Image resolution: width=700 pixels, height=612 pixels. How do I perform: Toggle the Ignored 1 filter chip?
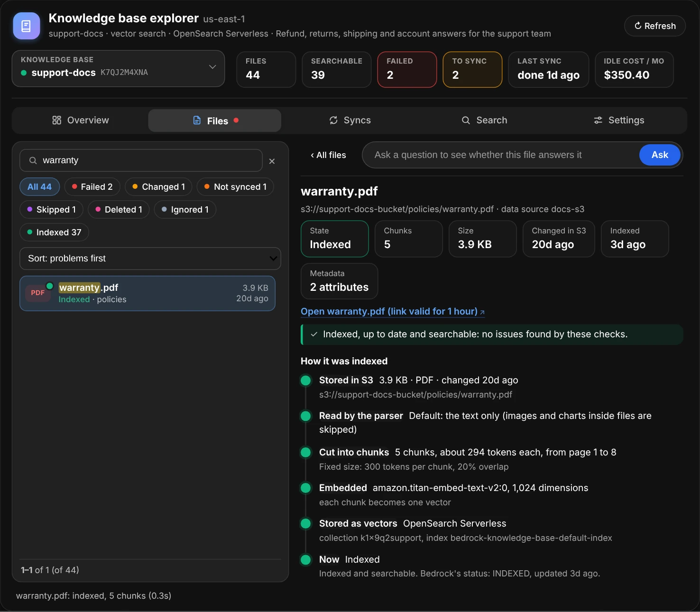pos(185,210)
